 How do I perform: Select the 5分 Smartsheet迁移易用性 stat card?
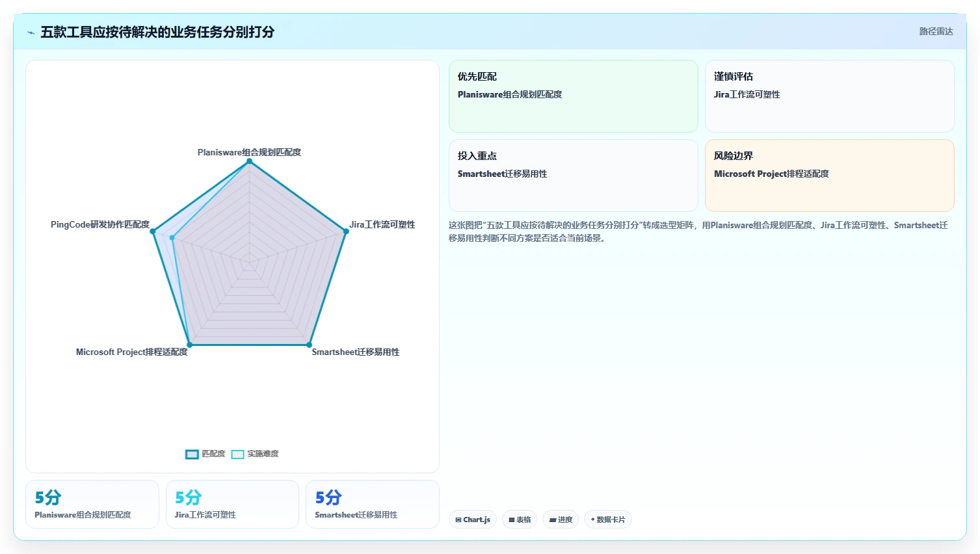(x=373, y=504)
